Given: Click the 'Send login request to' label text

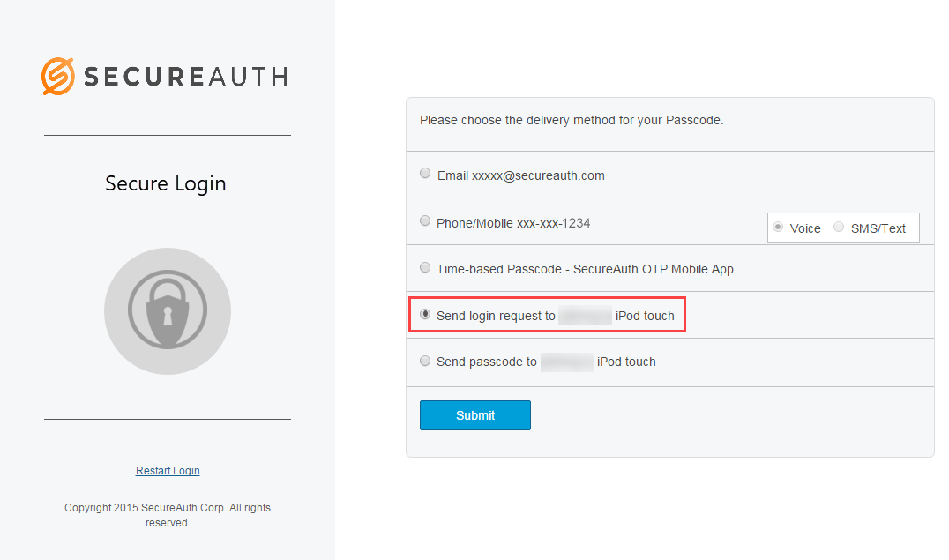Looking at the screenshot, I should [x=496, y=316].
